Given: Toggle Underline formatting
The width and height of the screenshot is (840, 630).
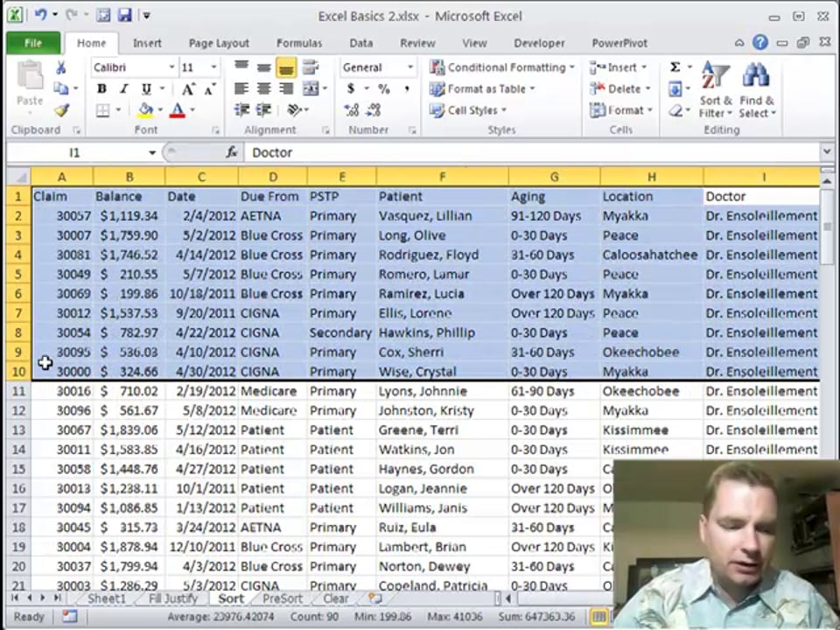Looking at the screenshot, I should point(146,89).
